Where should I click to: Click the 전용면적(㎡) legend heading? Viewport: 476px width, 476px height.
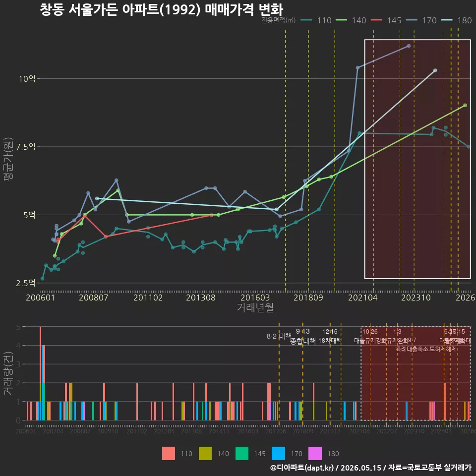point(278,20)
